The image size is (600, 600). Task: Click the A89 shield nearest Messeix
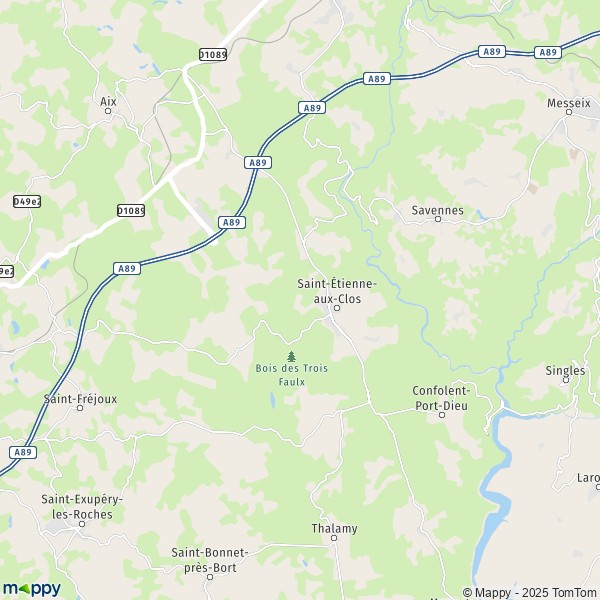tap(548, 52)
